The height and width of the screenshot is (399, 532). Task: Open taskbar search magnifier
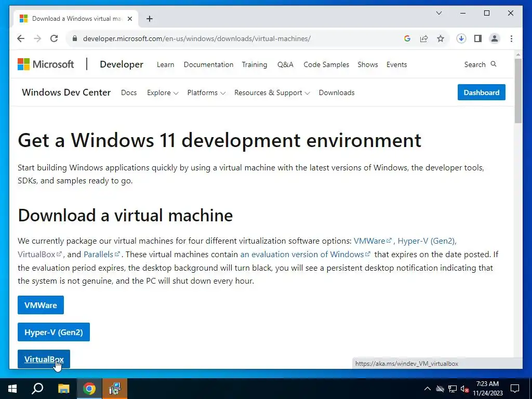point(37,389)
